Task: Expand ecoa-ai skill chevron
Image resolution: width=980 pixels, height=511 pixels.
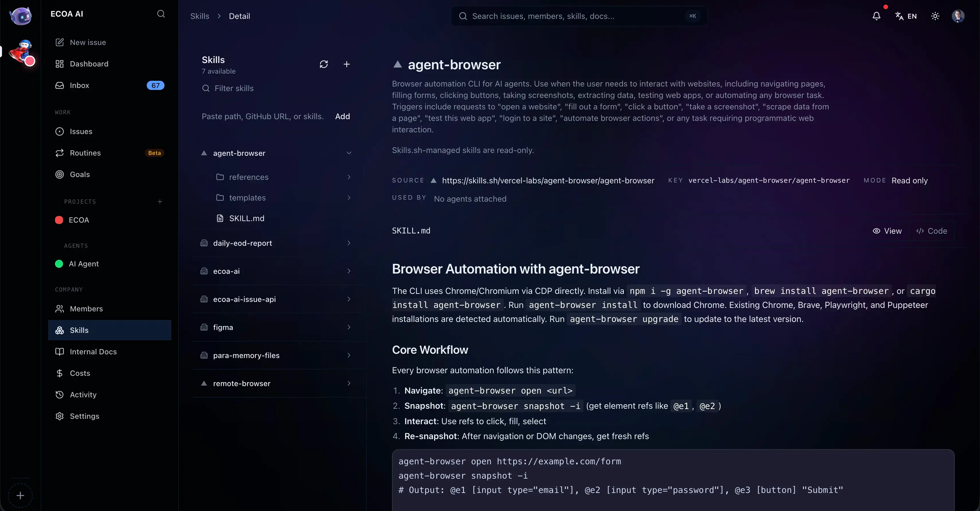Action: [x=349, y=271]
